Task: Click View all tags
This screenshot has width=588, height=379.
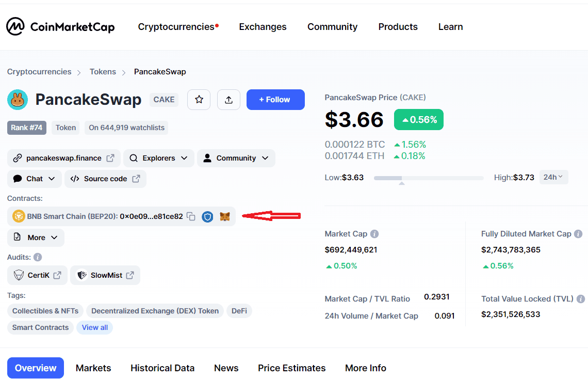Action: pyautogui.click(x=95, y=327)
